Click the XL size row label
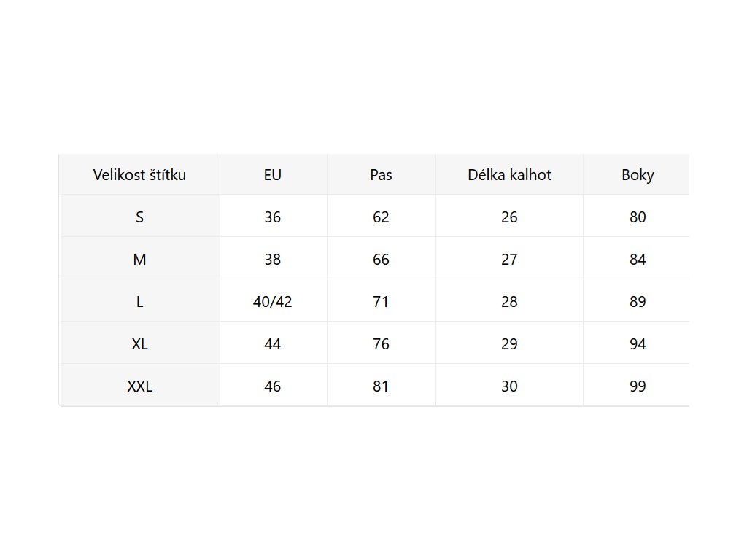Screen dimensions: 747x560 [x=139, y=344]
